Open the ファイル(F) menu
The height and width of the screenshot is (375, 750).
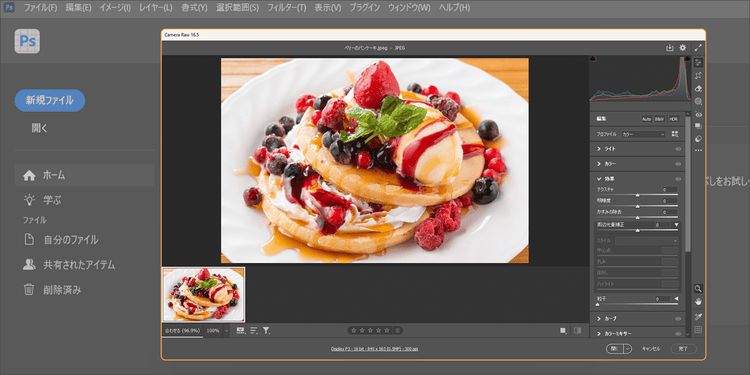click(41, 8)
